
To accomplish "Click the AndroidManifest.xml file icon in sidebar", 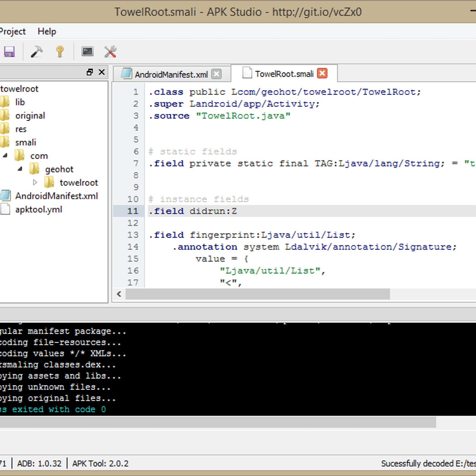I will [x=5, y=195].
